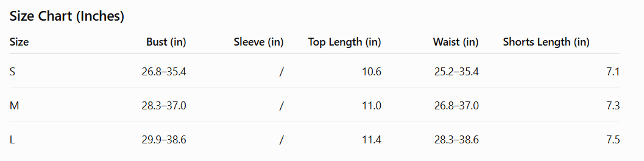Click the size S row label
The width and height of the screenshot is (644, 161).
click(12, 72)
